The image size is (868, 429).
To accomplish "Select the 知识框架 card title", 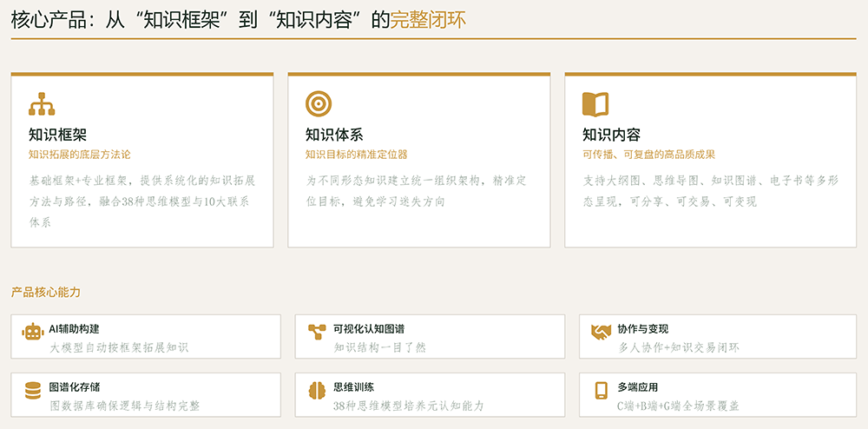I will (57, 135).
